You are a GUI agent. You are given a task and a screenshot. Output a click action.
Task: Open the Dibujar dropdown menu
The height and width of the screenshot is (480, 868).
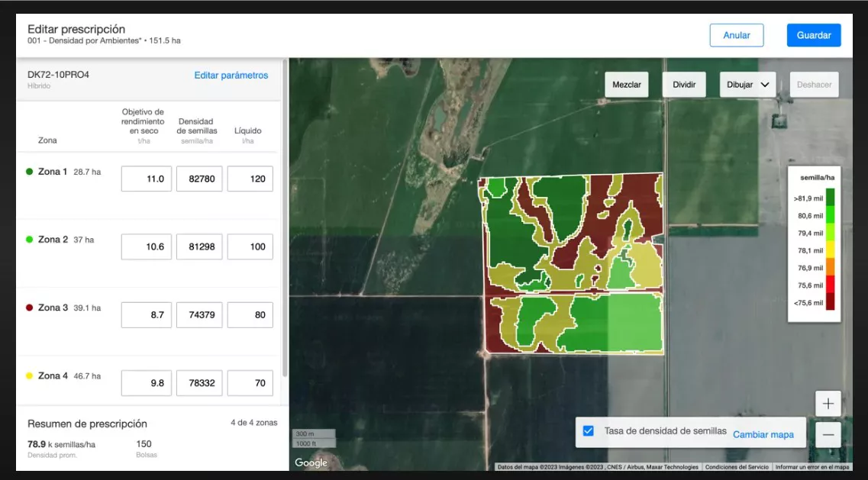[x=747, y=85]
